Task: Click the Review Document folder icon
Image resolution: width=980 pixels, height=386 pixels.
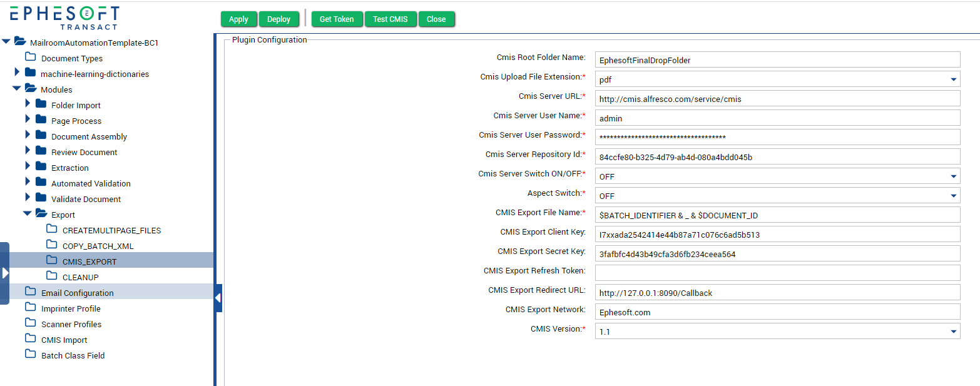Action: 41,151
